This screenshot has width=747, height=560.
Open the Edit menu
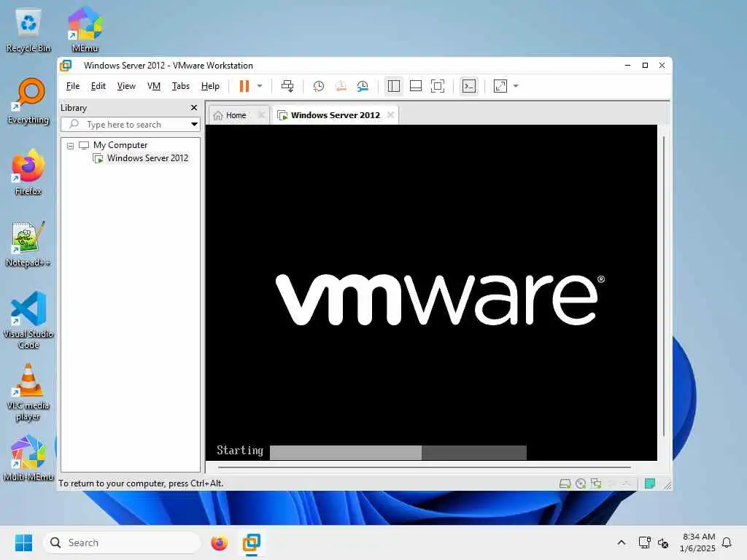(98, 86)
